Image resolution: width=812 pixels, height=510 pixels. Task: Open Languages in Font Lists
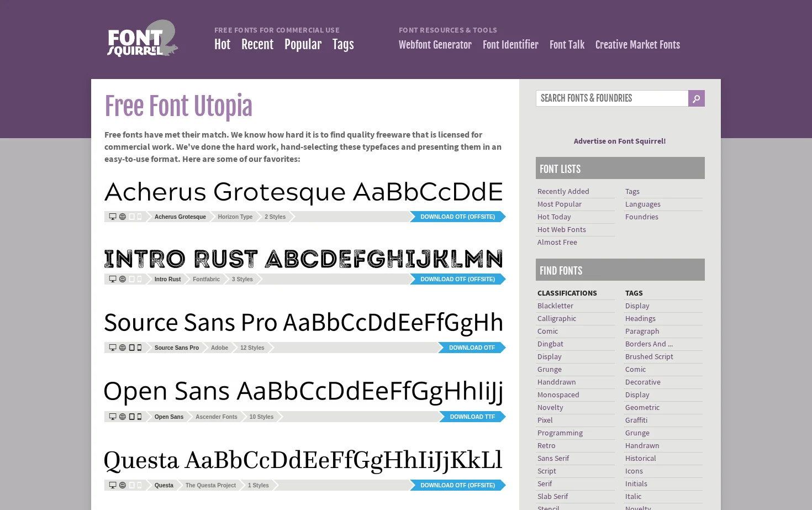click(x=643, y=204)
